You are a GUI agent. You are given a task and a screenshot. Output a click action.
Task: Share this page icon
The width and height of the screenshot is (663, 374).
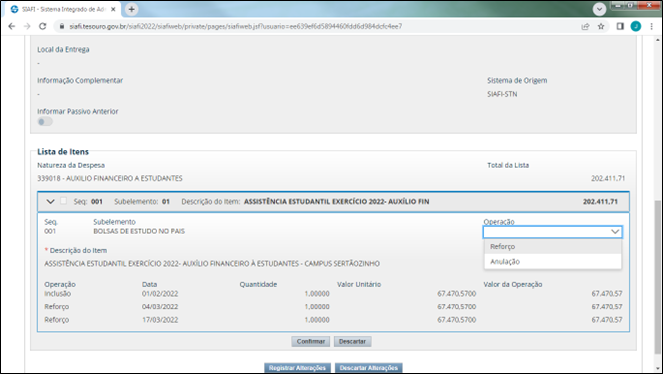click(x=585, y=26)
